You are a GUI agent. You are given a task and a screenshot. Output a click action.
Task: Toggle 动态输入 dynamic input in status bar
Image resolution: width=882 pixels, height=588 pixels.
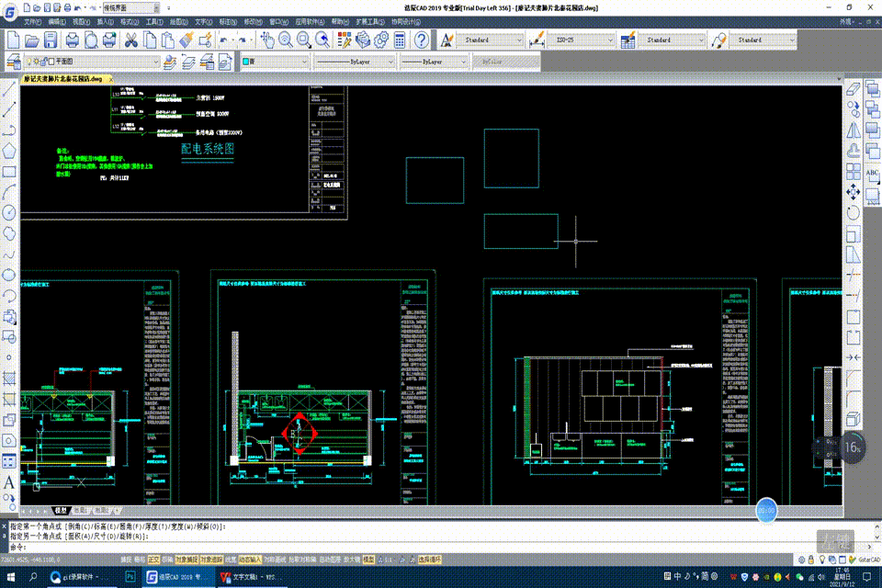click(x=250, y=559)
